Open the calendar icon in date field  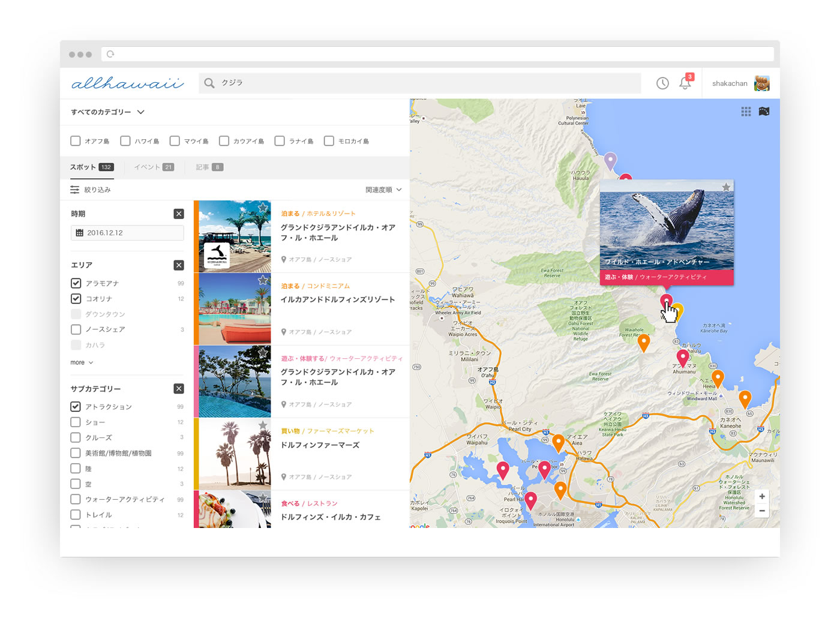pos(79,233)
